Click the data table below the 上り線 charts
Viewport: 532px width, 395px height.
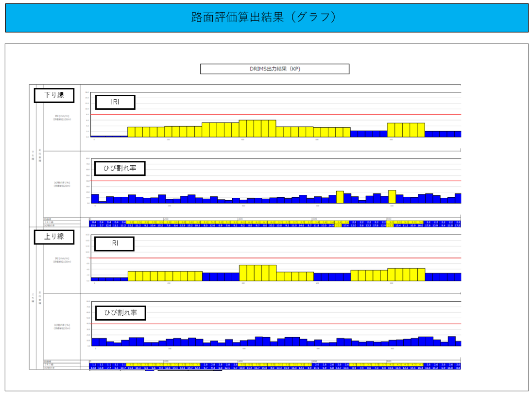(275, 365)
